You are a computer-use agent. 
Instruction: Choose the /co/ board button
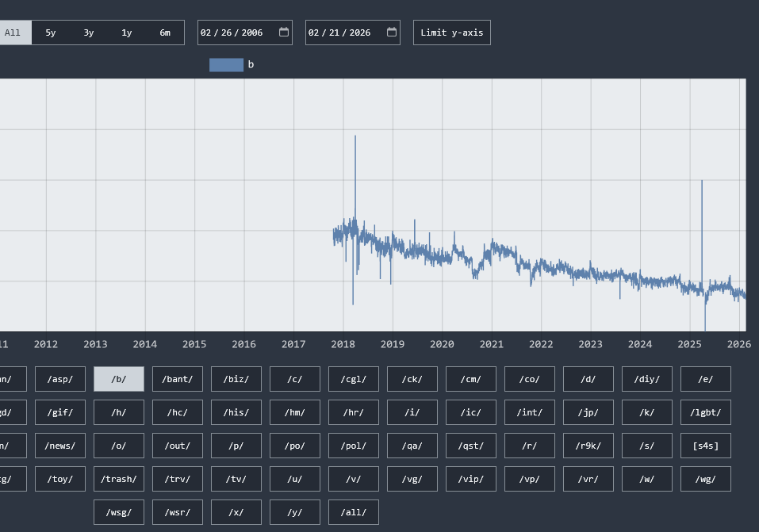tap(530, 379)
